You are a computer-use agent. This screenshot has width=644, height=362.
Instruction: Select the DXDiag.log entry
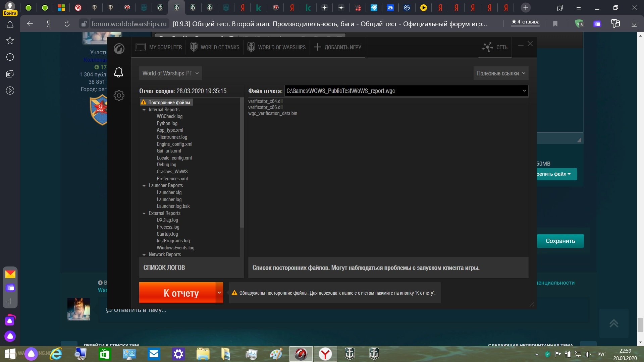pyautogui.click(x=167, y=220)
